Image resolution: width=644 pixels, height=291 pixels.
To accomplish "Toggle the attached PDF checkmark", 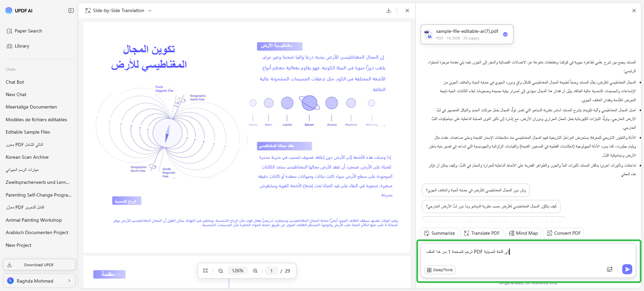I will click(505, 34).
